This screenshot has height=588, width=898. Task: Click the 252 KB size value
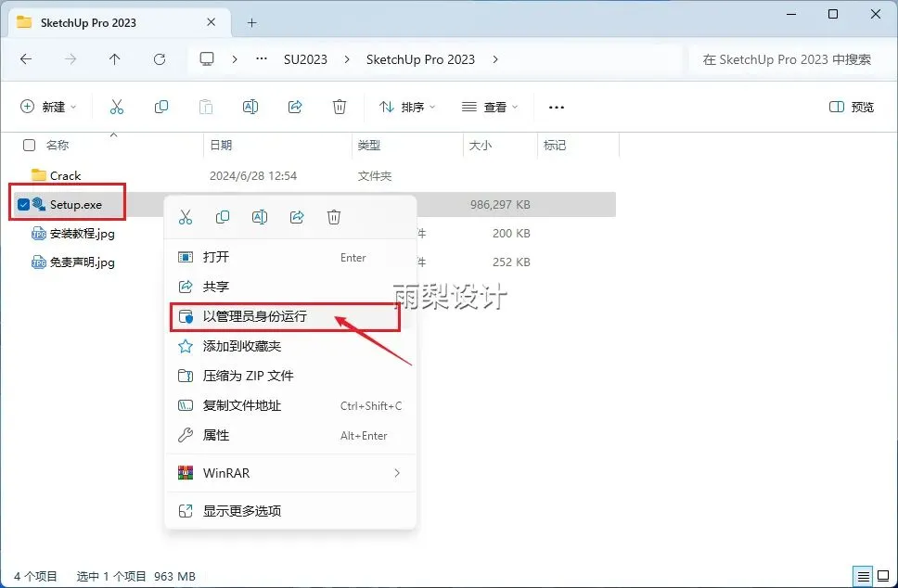coord(511,262)
